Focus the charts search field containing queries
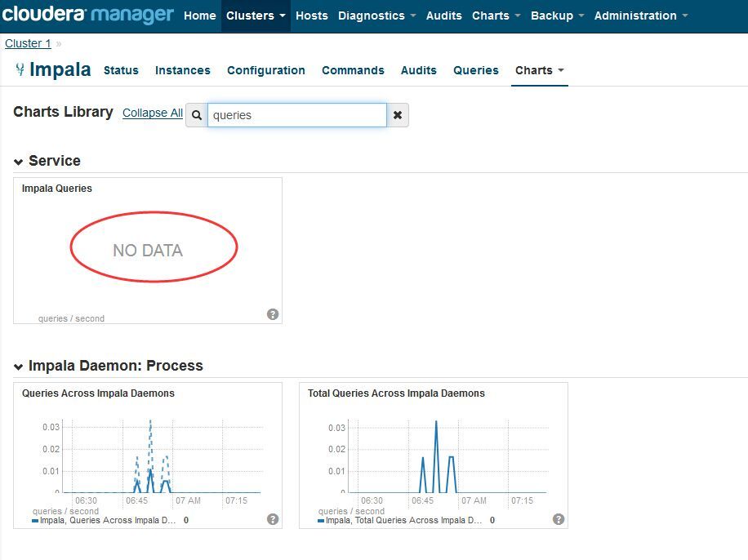Screen dimensions: 748x560 296,115
